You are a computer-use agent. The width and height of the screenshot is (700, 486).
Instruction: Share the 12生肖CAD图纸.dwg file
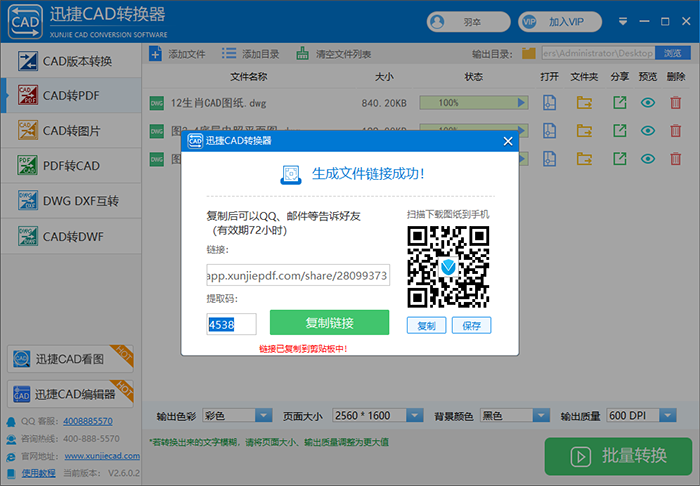tap(620, 103)
